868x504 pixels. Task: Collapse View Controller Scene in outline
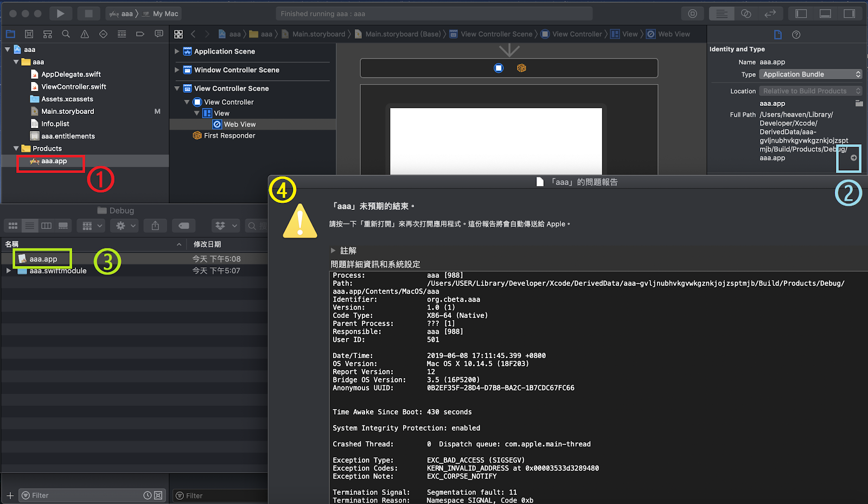177,88
